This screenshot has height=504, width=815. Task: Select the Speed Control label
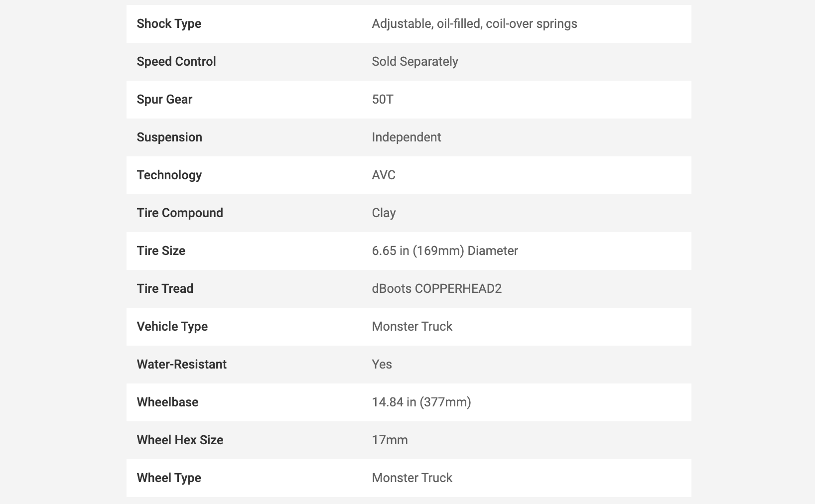[176, 62]
